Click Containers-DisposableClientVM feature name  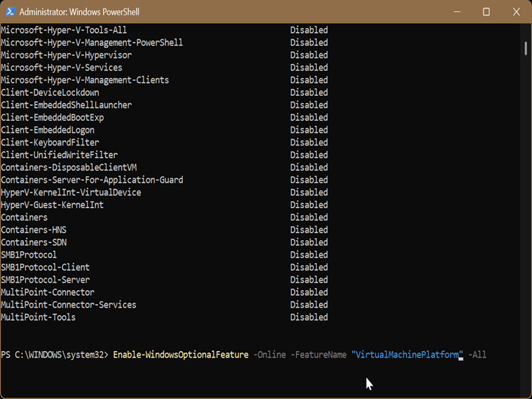[68, 168]
